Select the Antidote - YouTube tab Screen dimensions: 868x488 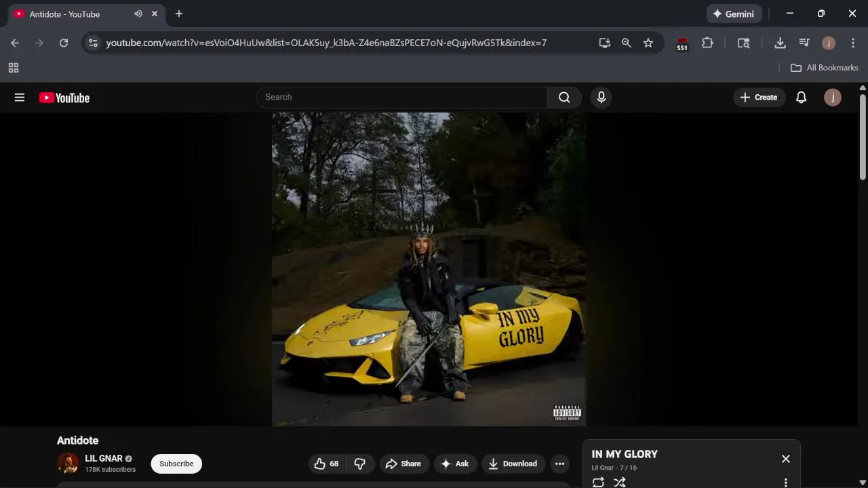coord(85,14)
